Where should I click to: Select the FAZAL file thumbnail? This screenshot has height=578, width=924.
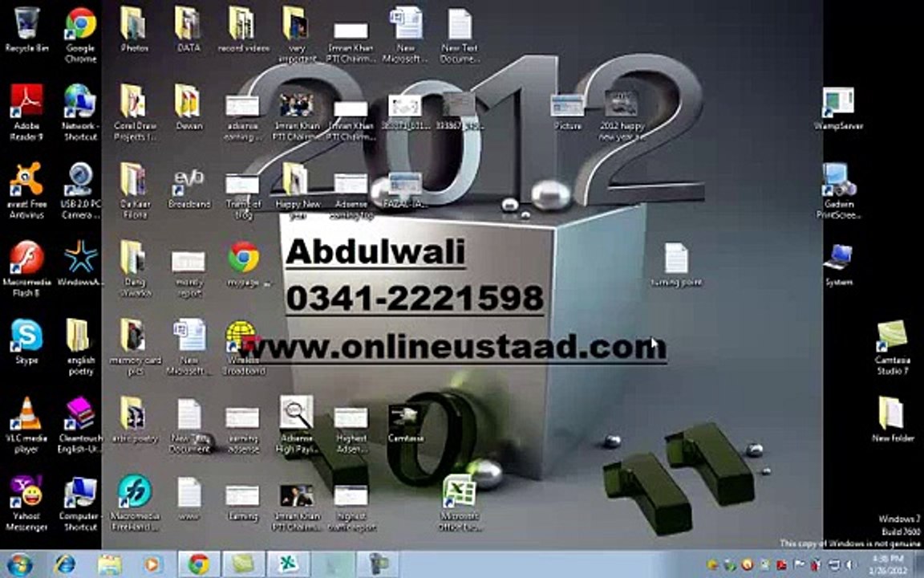(x=405, y=190)
